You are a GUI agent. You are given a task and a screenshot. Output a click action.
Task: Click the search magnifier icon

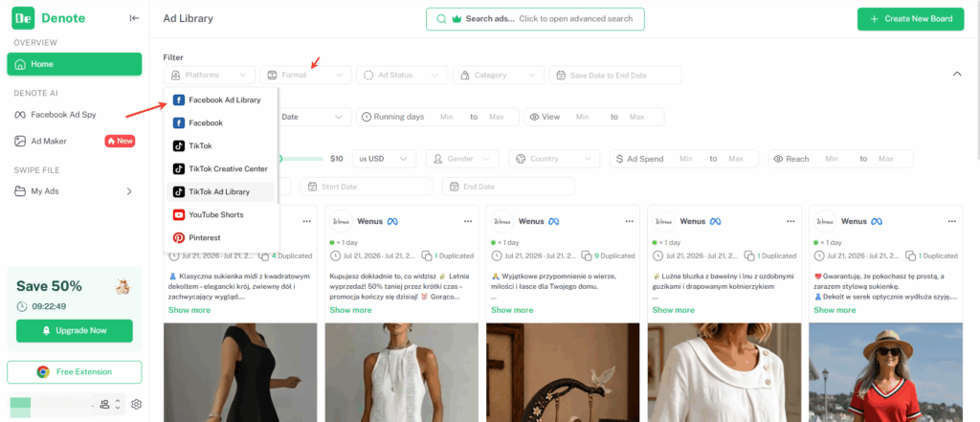coord(441,19)
